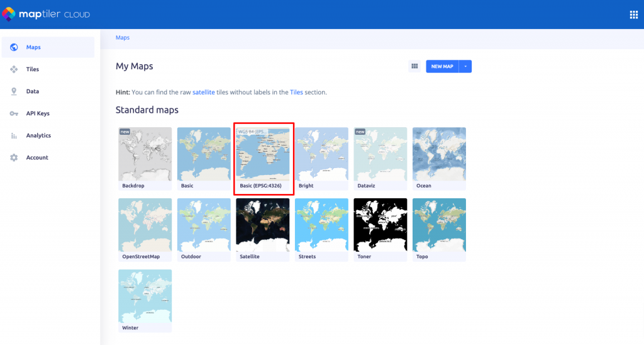Click the 'Satellite' caption text
The width and height of the screenshot is (644, 345).
click(250, 257)
